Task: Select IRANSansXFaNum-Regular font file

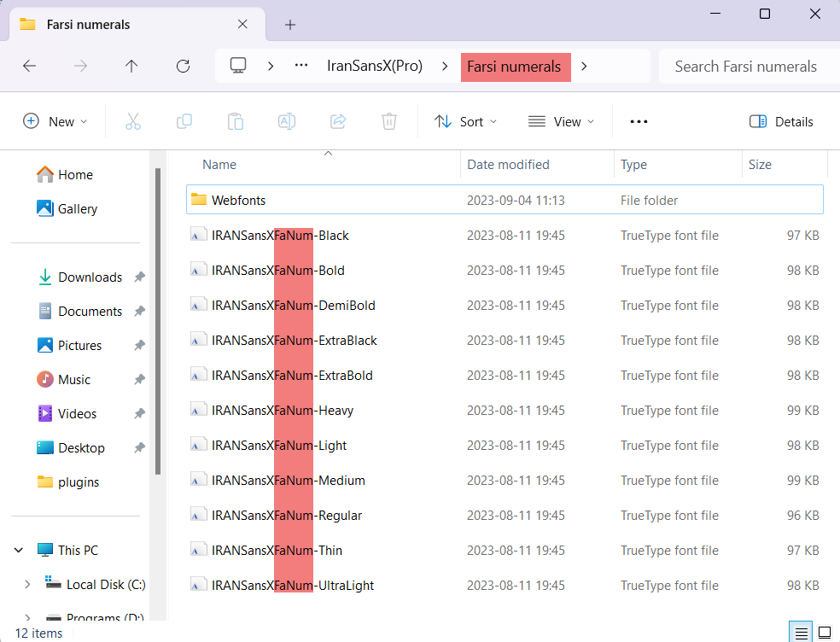Action: point(505,516)
